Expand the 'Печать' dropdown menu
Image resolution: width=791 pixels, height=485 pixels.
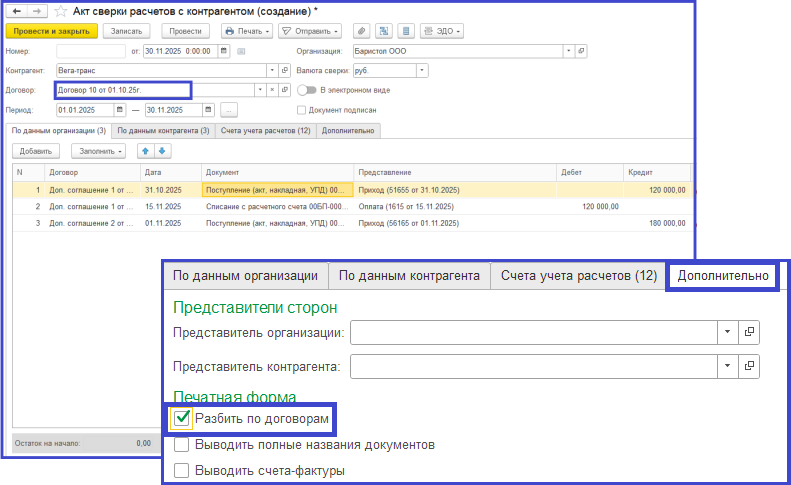click(247, 31)
